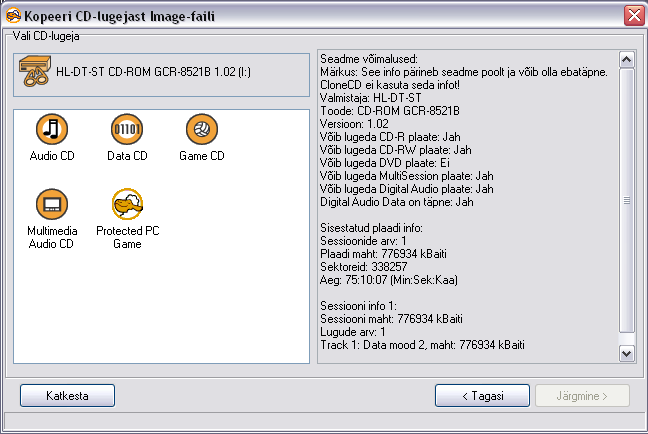Click the Audio CD label text
This screenshot has height=434, width=648.
[52, 156]
